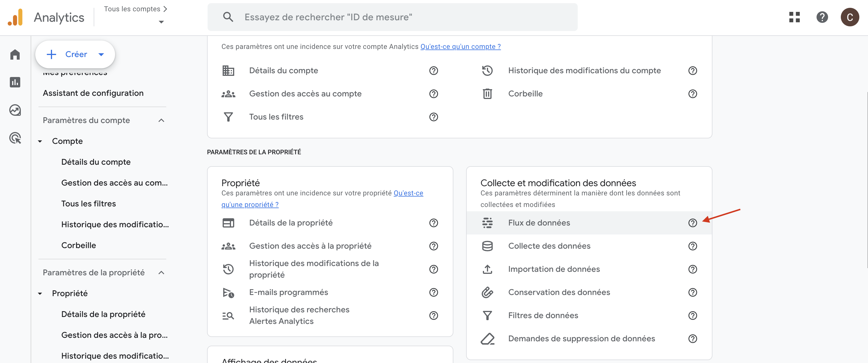Click the database icon for 'Collecte des données'
868x363 pixels.
pos(487,245)
